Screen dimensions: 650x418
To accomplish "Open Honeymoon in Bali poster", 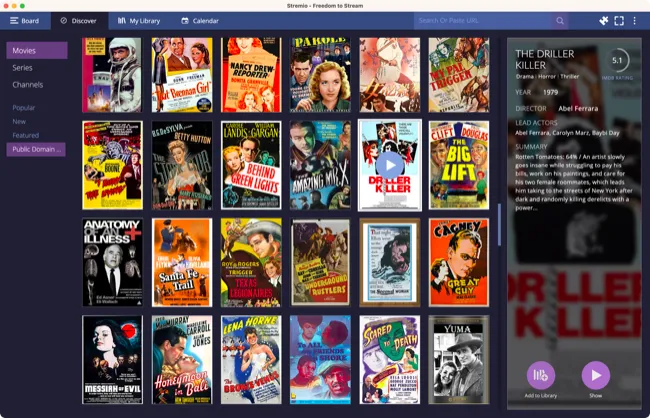I will tap(182, 360).
